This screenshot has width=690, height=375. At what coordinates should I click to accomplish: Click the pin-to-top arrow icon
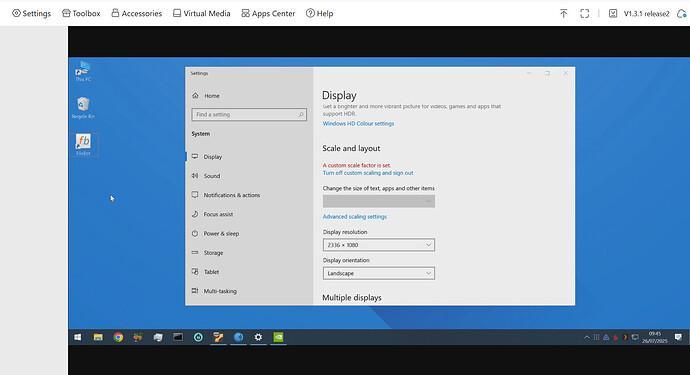[x=563, y=14]
